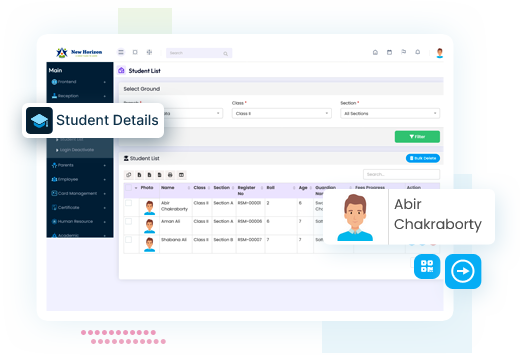Click the hamburger menu icon in header
The height and width of the screenshot is (360, 520).
(x=121, y=52)
